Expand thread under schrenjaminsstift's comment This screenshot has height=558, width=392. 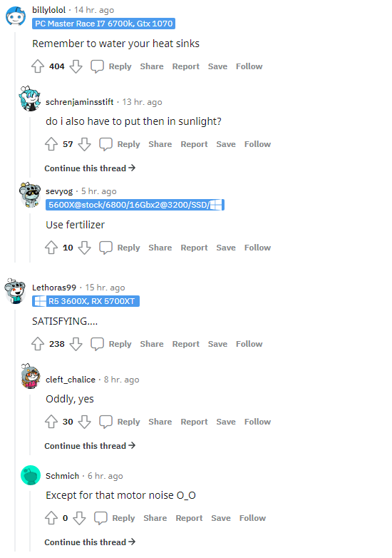pos(90,168)
